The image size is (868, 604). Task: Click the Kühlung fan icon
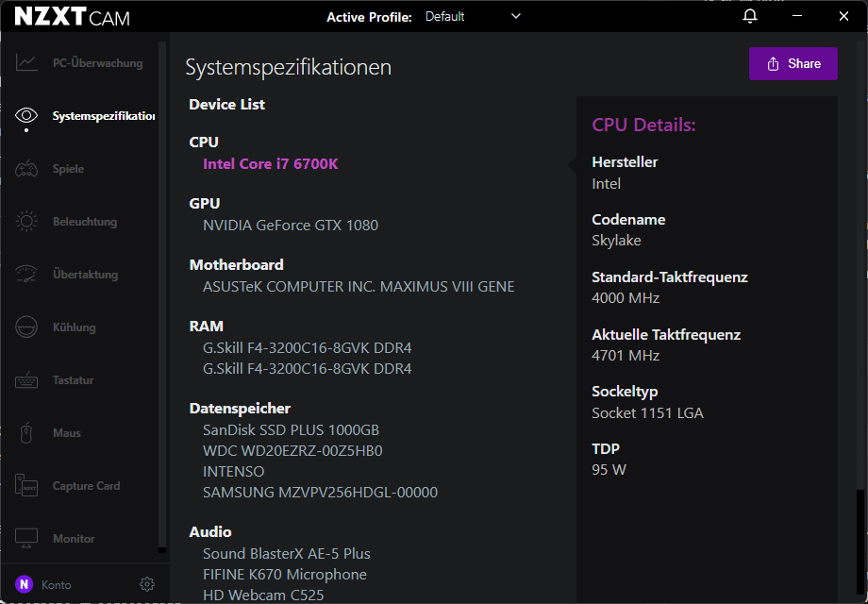click(x=26, y=327)
